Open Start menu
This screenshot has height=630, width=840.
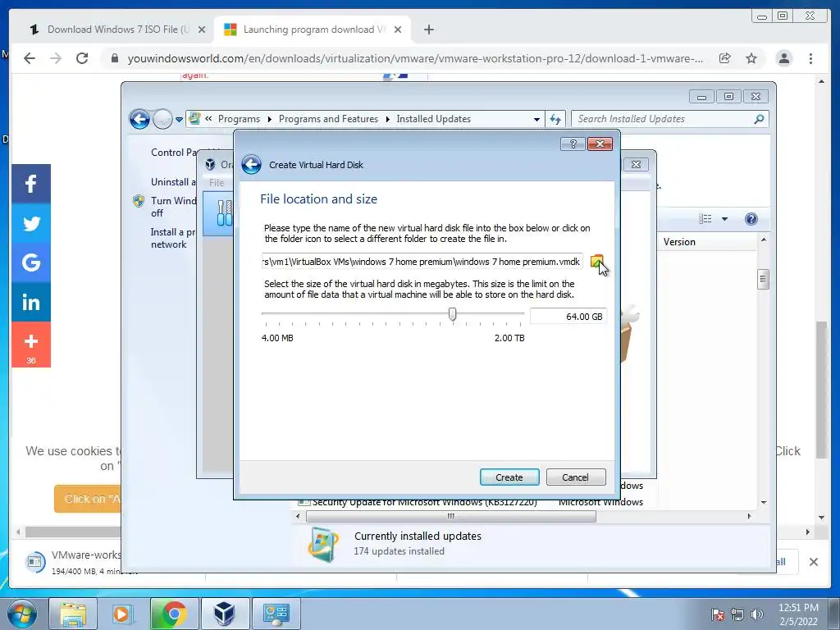[x=22, y=614]
